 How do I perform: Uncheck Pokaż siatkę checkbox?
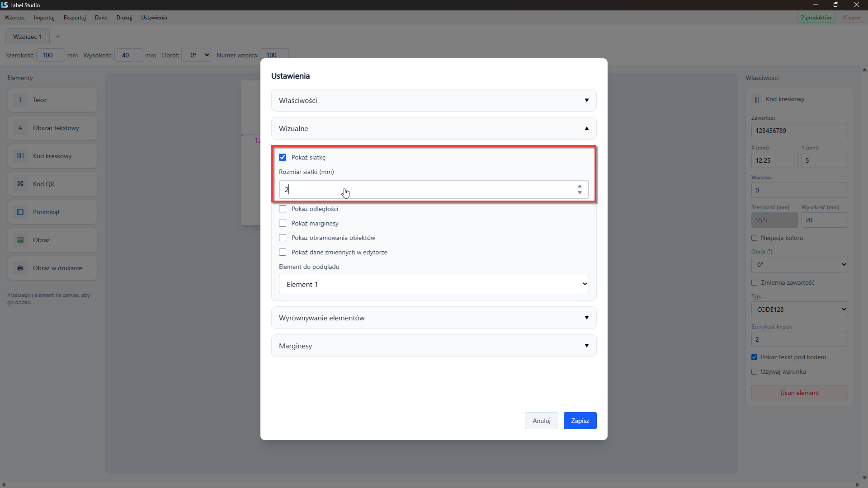[x=283, y=157]
